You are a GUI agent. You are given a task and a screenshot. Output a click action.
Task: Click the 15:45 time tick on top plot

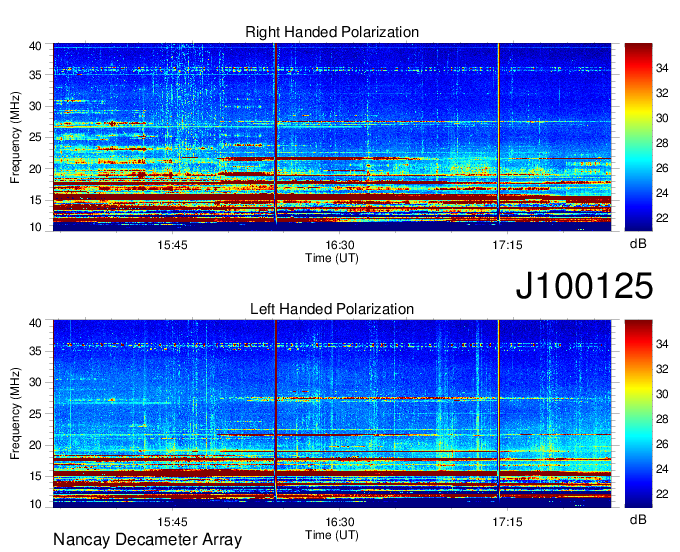(173, 245)
